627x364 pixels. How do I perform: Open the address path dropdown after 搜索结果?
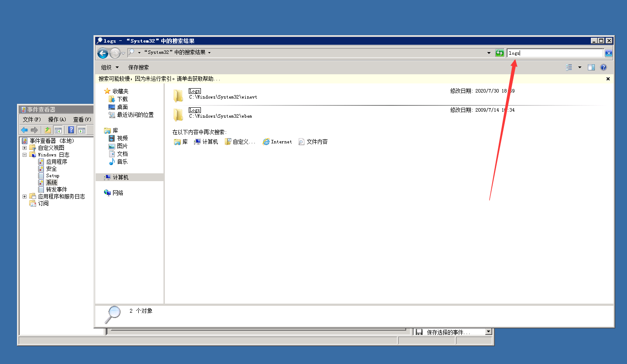(209, 53)
